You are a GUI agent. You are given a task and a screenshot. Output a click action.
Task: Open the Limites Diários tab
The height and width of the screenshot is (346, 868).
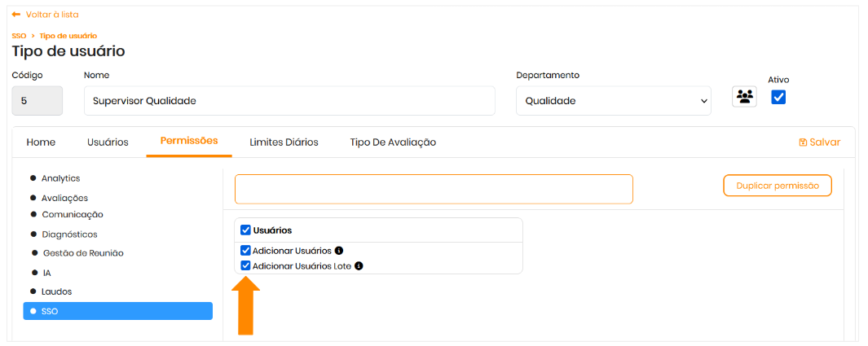pos(284,142)
